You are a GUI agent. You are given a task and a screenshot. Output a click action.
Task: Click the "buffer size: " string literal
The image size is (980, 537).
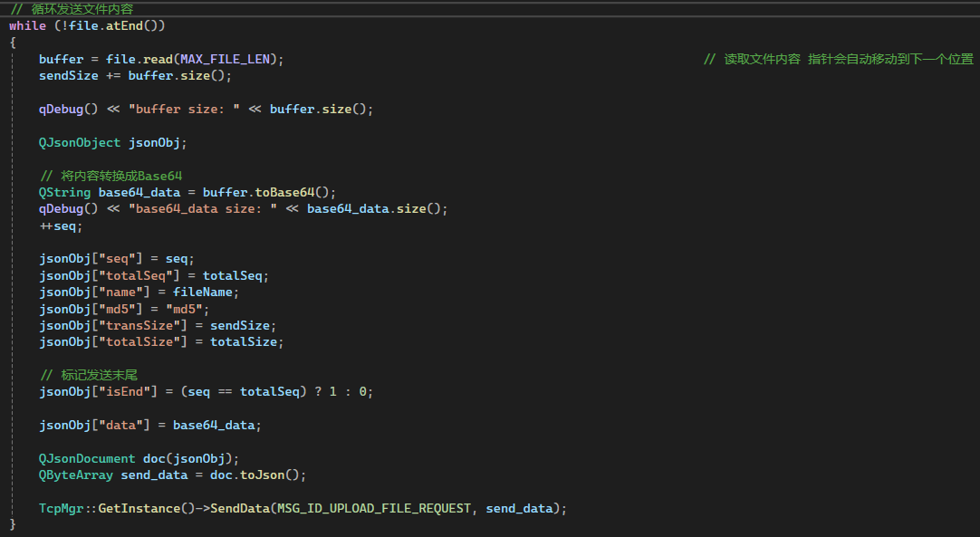[185, 109]
